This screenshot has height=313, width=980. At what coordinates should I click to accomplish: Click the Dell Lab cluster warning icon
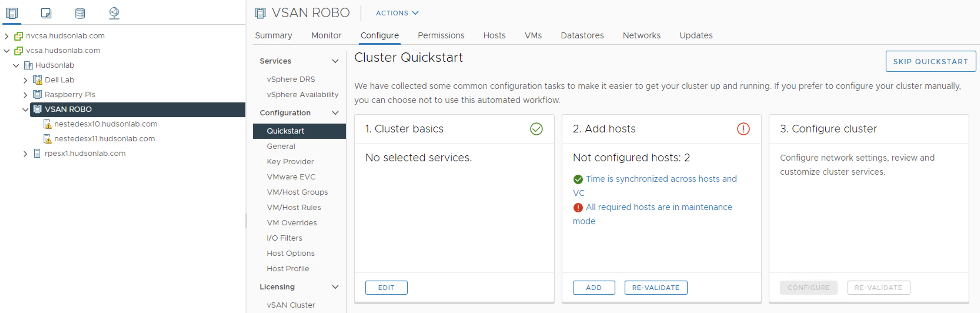[37, 80]
